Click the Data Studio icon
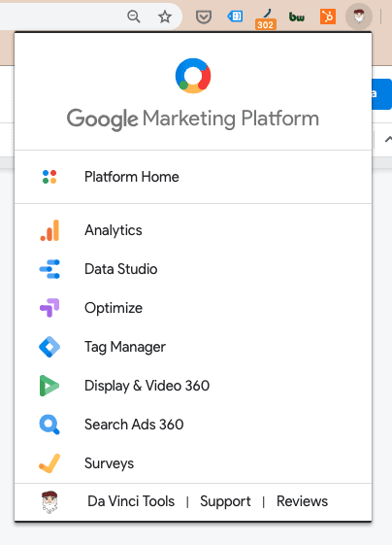Image resolution: width=392 pixels, height=545 pixels. pyautogui.click(x=49, y=269)
